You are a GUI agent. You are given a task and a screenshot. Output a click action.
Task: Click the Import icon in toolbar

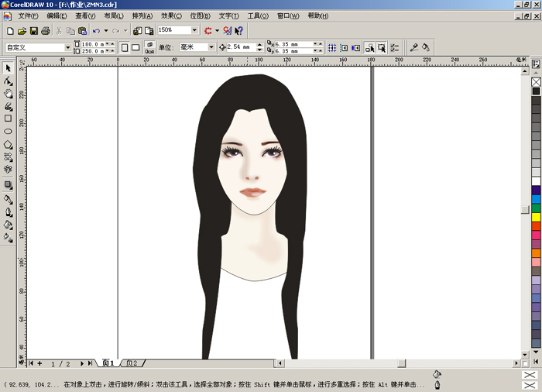[x=137, y=31]
